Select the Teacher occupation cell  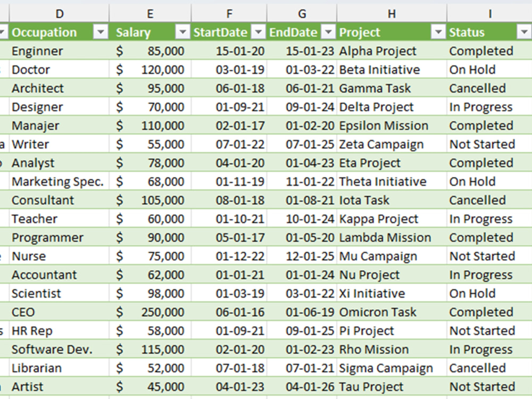[x=60, y=219]
